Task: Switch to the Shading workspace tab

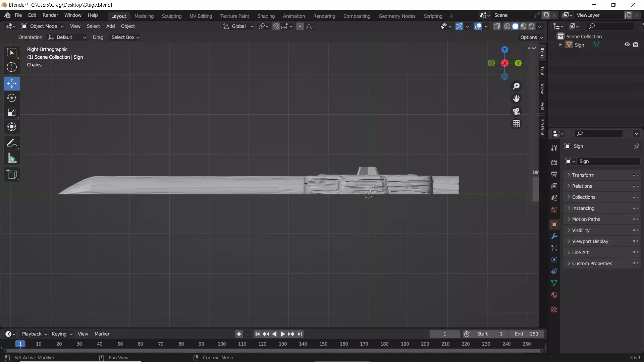Action: point(266,16)
